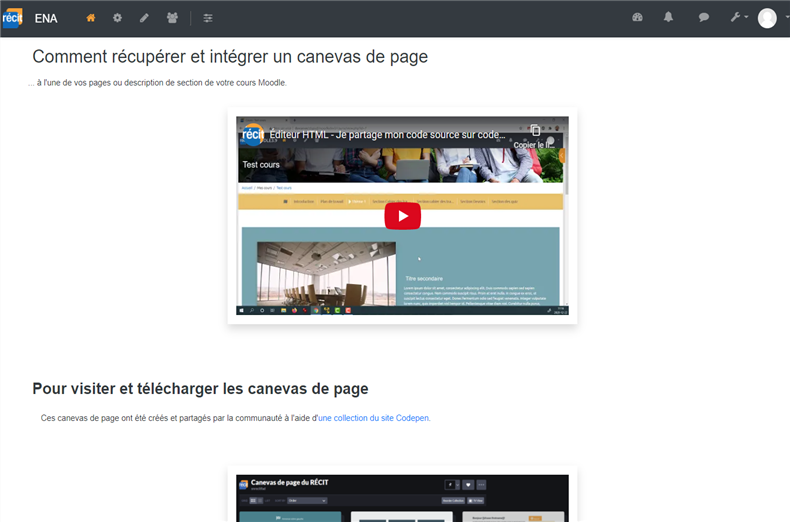Open the dashboard gauge icon
The height and width of the screenshot is (522, 790).
click(638, 18)
